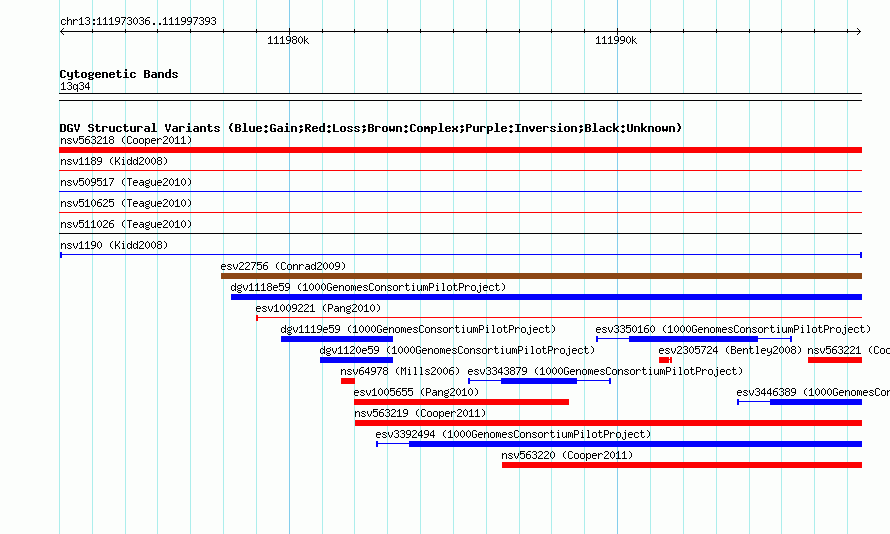Click the nsv1189 (Kidd2008) label
Image resolution: width=890 pixels, height=534 pixels.
pos(114,161)
